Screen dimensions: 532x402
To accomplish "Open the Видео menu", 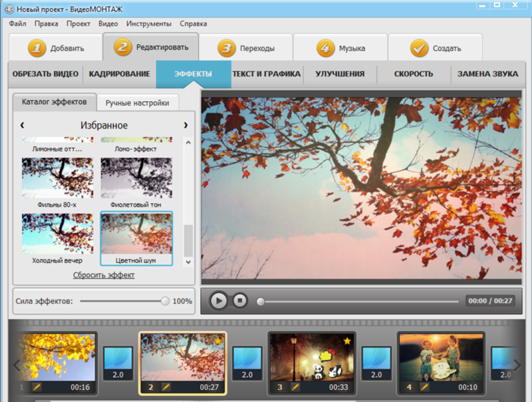I will [x=108, y=24].
